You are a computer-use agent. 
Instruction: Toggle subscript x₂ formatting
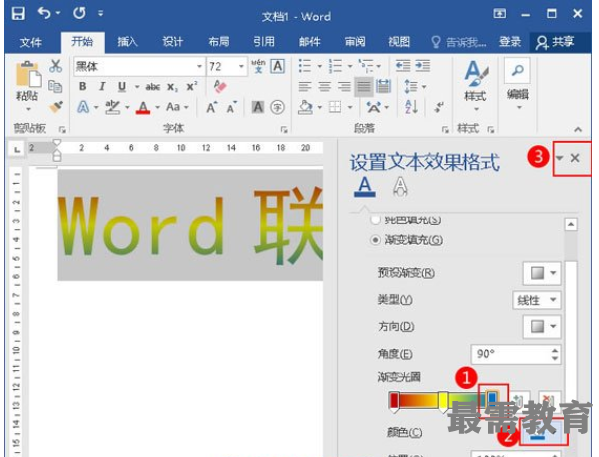[172, 88]
